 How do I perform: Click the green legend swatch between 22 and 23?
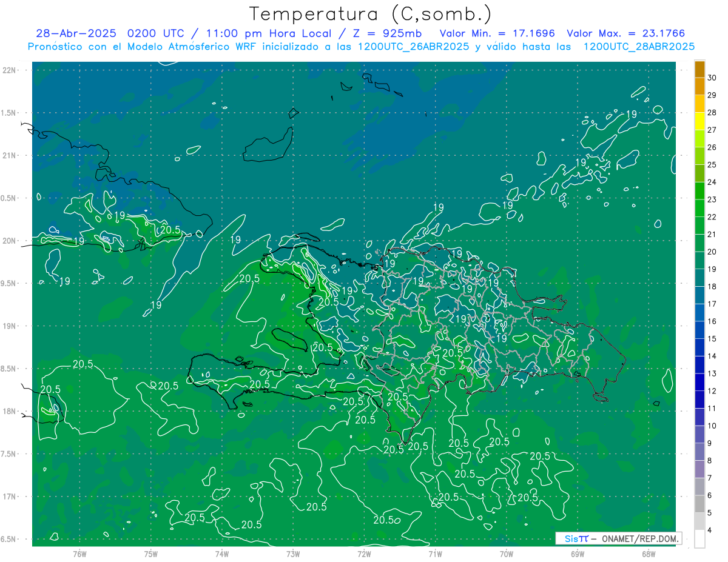point(699,208)
